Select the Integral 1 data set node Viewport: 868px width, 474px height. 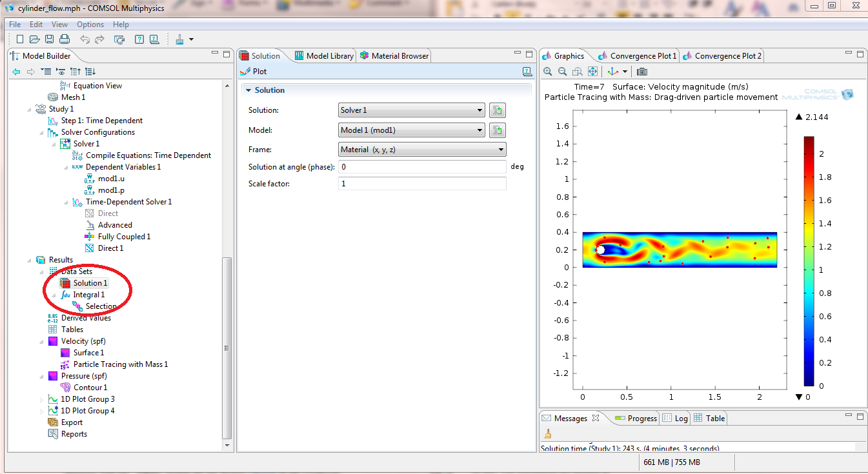tap(83, 295)
